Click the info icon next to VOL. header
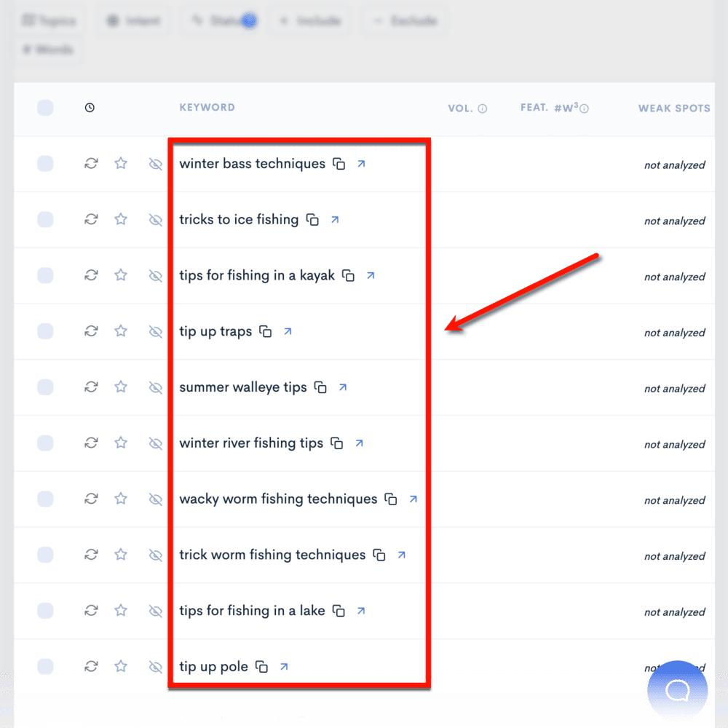This screenshot has width=728, height=728. coord(483,107)
